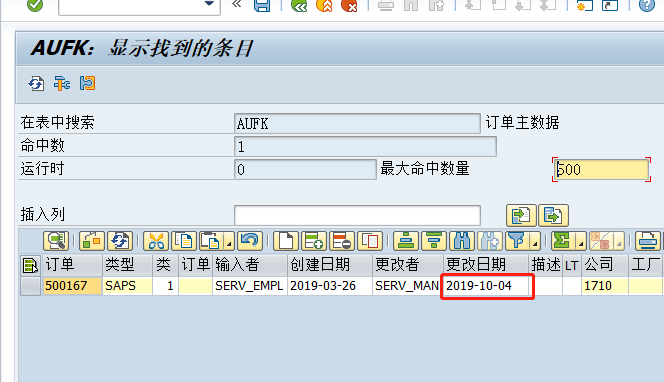Screen dimensions: 664x382
Task: Click the Delete row icon with red minus
Action: [x=341, y=241]
